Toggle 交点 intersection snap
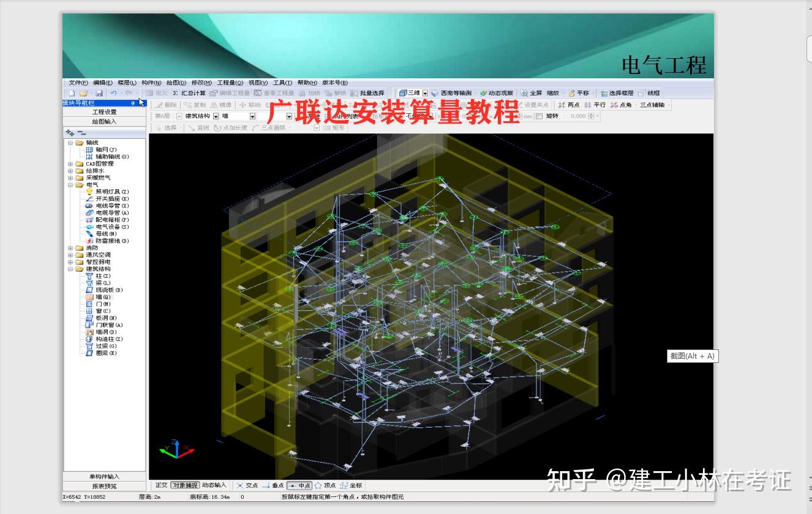Image resolution: width=812 pixels, height=514 pixels. (247, 485)
